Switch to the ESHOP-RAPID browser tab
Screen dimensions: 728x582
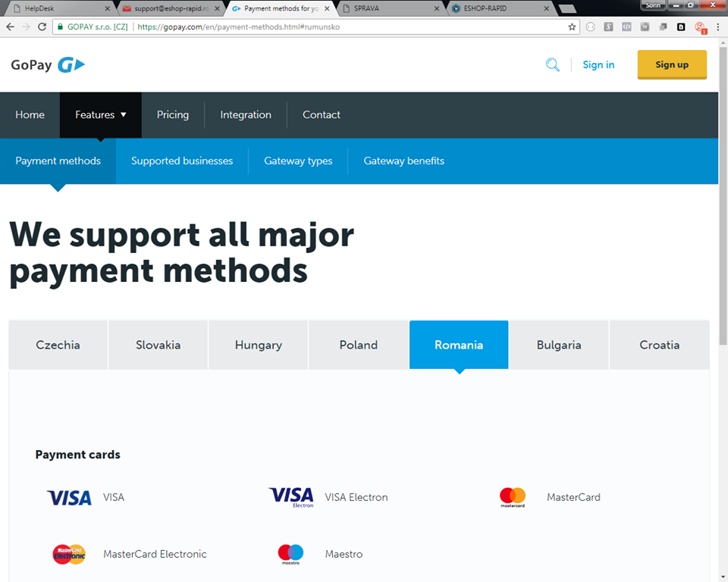point(500,8)
